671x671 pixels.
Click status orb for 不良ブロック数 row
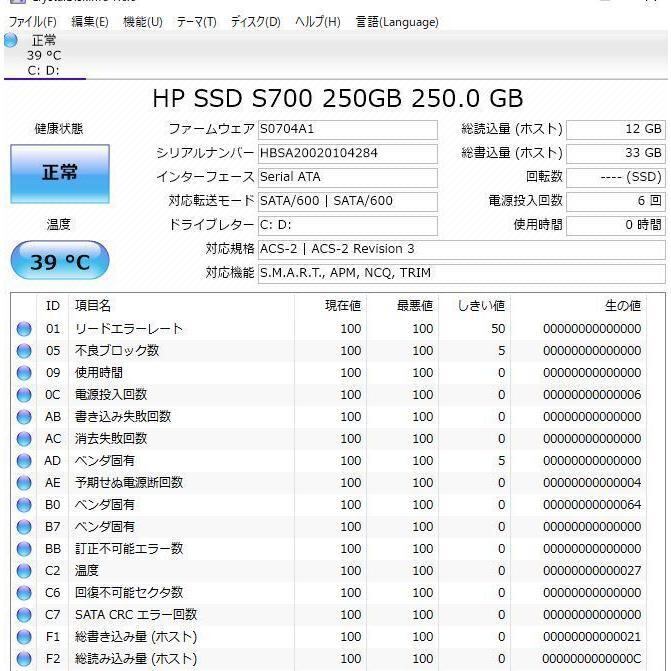(x=24, y=351)
